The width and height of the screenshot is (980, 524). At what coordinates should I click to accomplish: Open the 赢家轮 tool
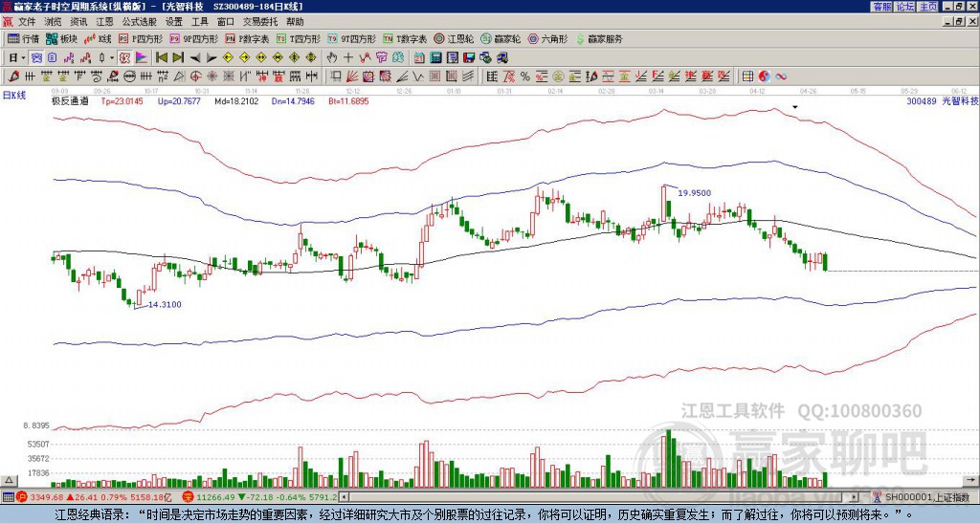point(501,38)
